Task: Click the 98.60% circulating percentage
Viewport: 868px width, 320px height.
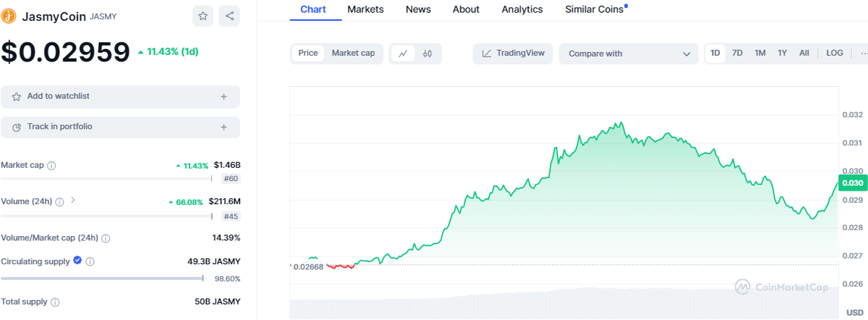Action: (x=227, y=279)
